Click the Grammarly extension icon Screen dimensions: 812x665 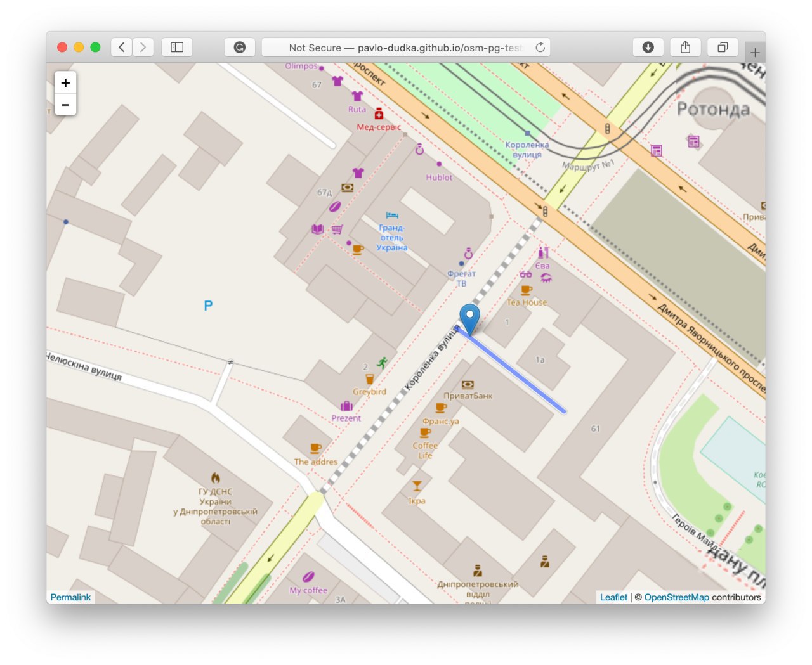coord(240,48)
